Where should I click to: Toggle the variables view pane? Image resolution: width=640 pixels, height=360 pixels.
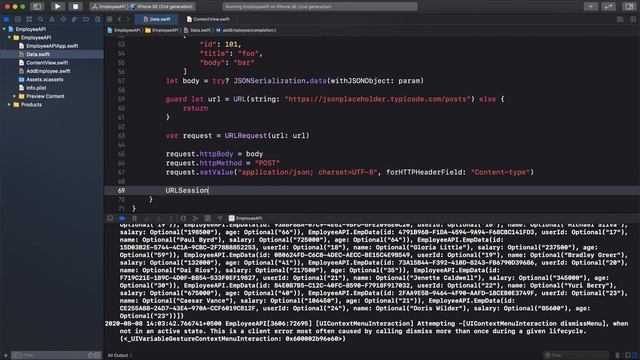click(x=628, y=356)
